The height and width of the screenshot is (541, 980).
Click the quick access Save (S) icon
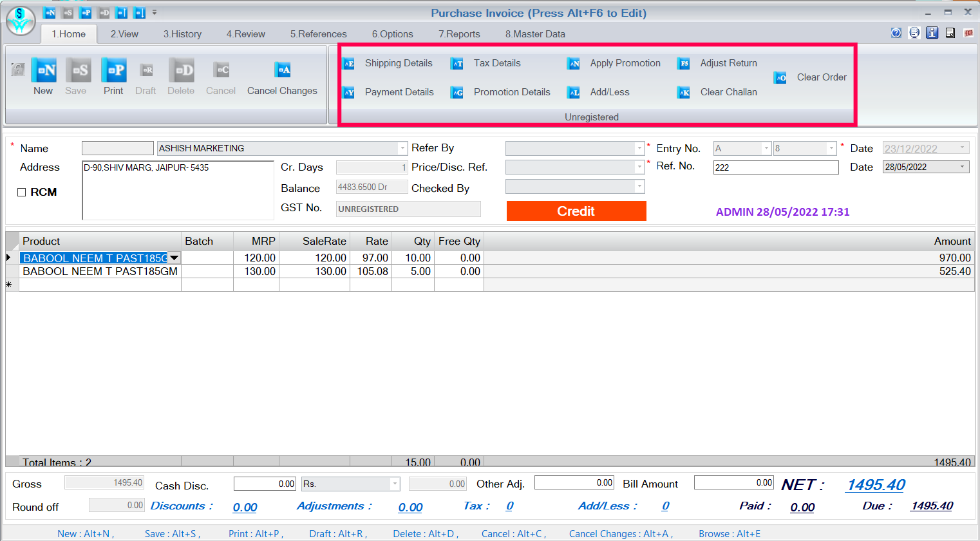[x=68, y=12]
